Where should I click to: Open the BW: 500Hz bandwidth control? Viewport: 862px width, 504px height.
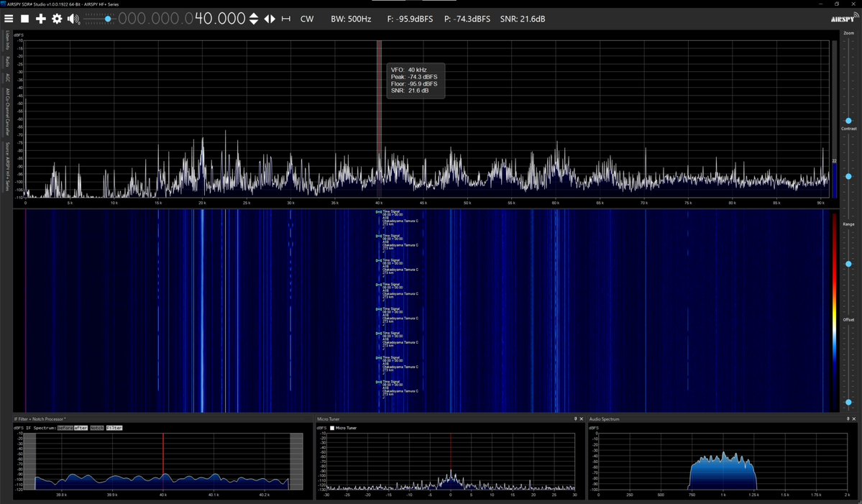(x=351, y=19)
